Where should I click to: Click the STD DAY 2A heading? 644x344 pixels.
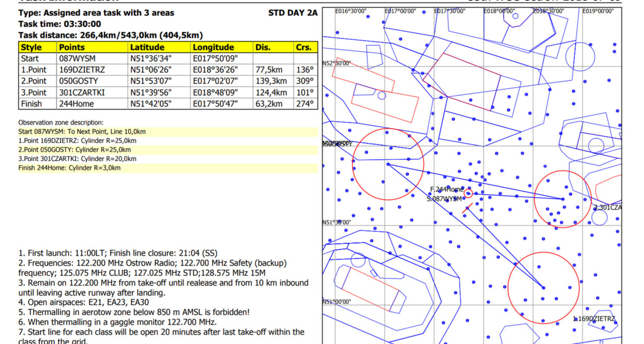point(292,13)
